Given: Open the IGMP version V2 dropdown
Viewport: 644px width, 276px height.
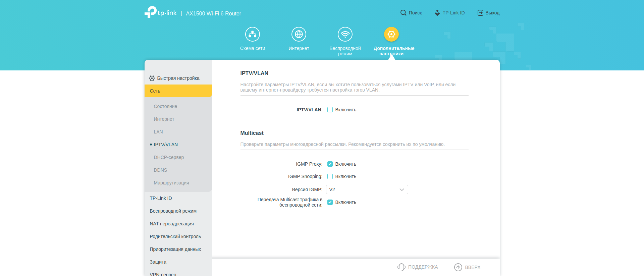Looking at the screenshot, I should 367,189.
